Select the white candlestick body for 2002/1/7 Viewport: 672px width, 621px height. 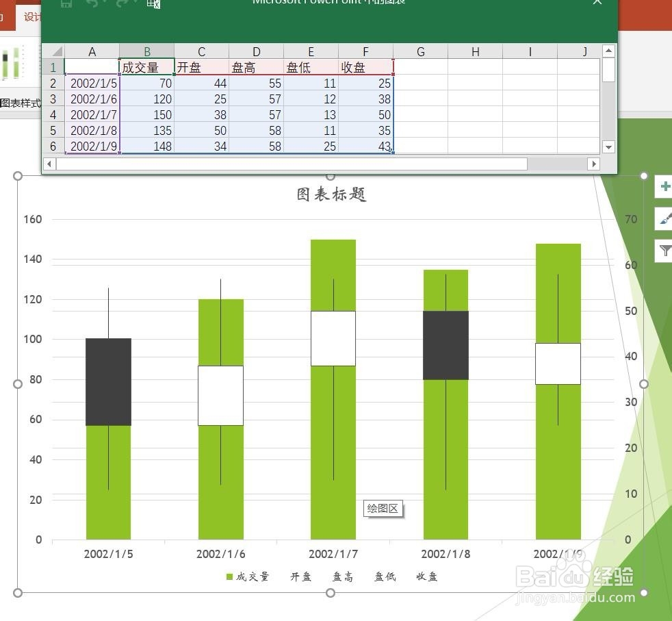tap(333, 338)
